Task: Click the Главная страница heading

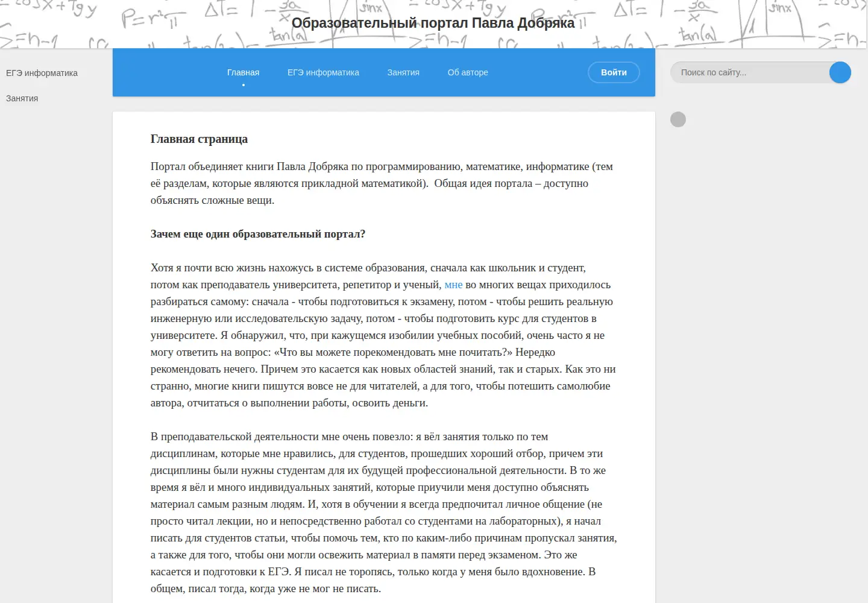Action: [x=199, y=139]
